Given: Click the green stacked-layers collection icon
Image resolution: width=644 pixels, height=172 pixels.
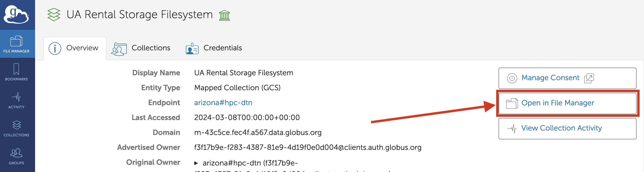Looking at the screenshot, I should pos(54,15).
